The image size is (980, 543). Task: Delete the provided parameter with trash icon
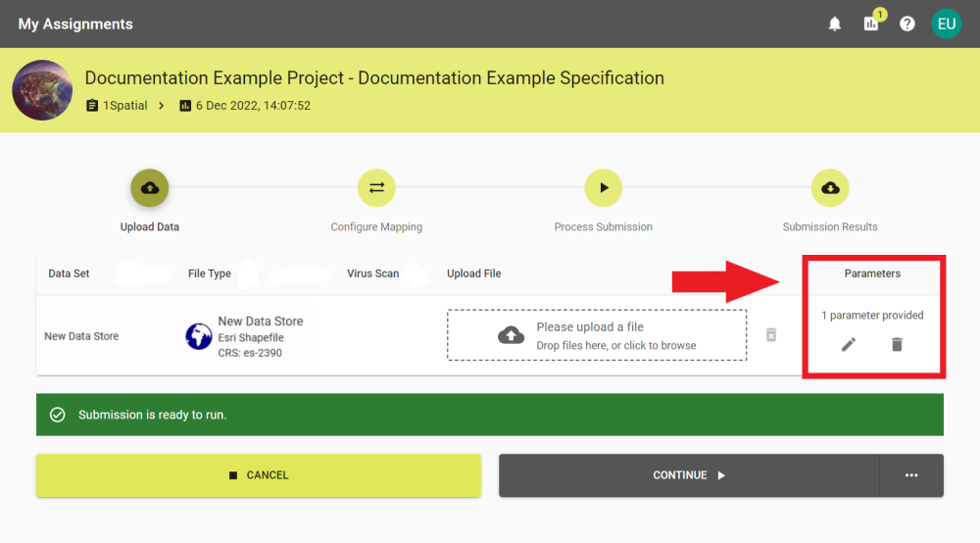click(x=897, y=344)
